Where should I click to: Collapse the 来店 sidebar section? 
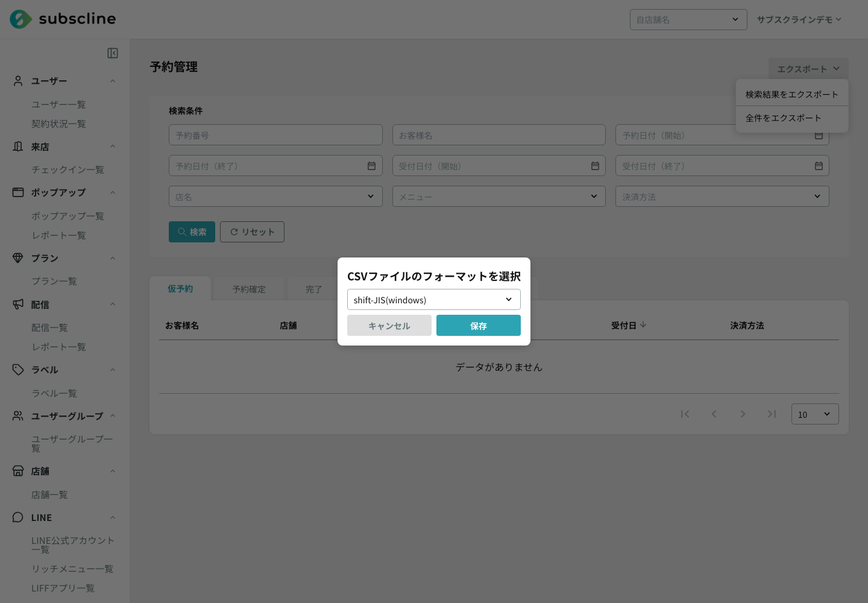click(113, 147)
